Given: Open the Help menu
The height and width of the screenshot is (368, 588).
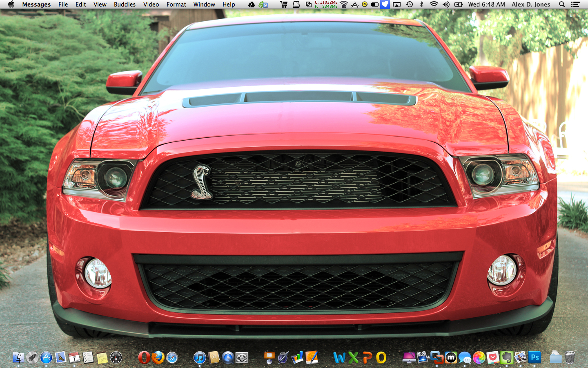Looking at the screenshot, I should [229, 4].
